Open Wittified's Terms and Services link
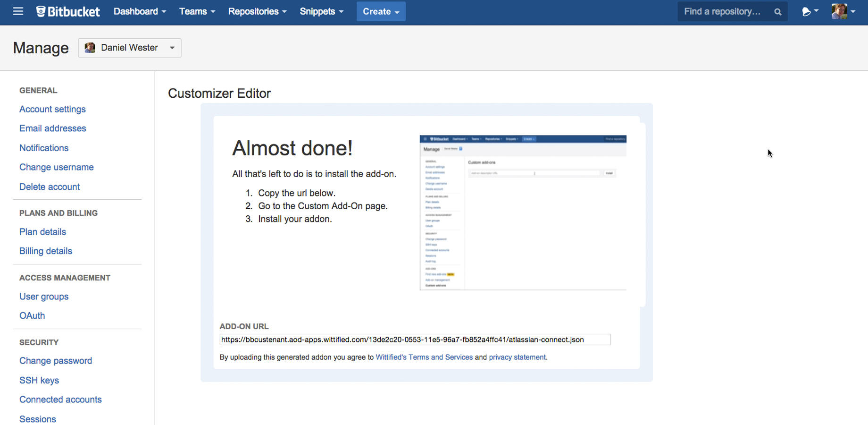The width and height of the screenshot is (868, 425). coord(424,357)
